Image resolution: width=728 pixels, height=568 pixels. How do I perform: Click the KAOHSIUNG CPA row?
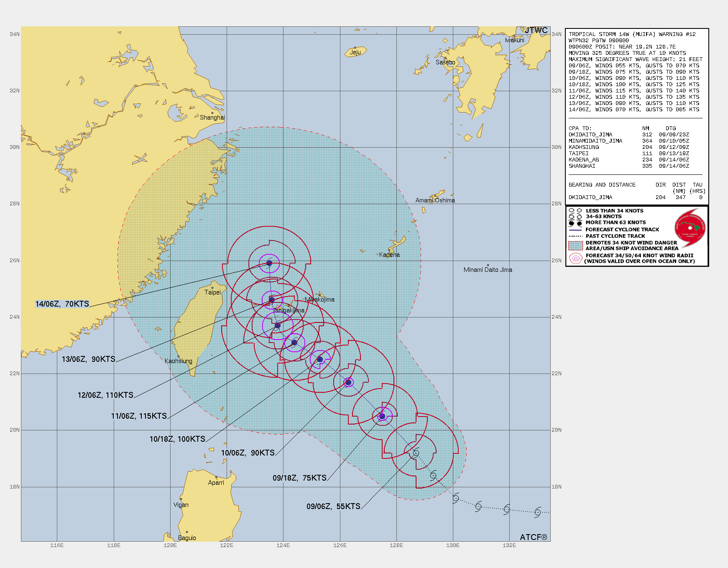tap(629, 147)
